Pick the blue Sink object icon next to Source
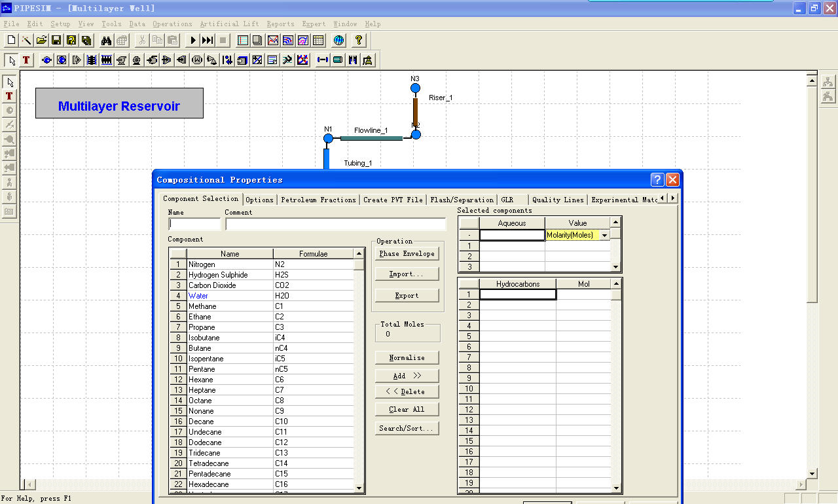Screen dimensions: 838x504 pyautogui.click(x=62, y=60)
